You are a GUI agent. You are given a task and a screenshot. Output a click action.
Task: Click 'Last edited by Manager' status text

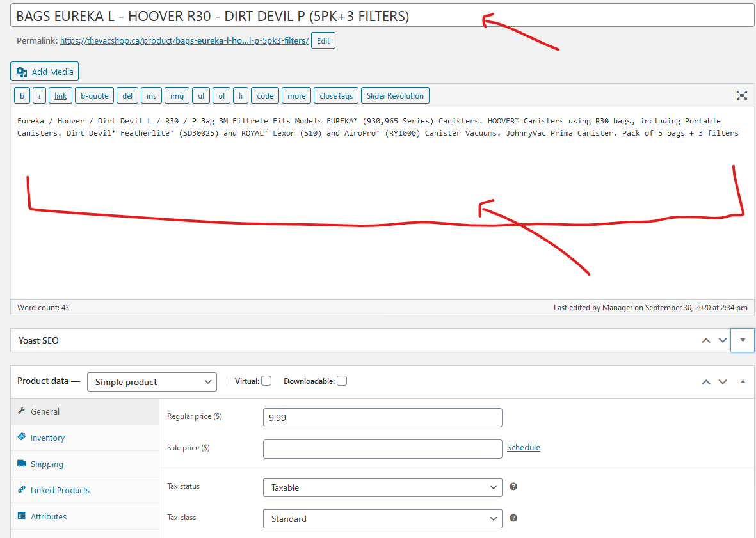[x=650, y=307]
